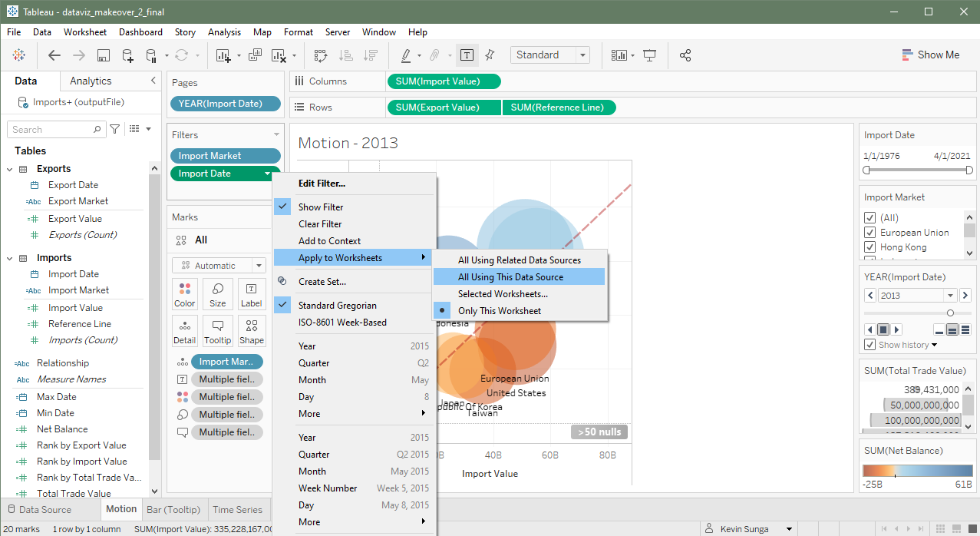Screen dimensions: 980x536
Task: Click the Add new data source icon
Action: pyautogui.click(x=127, y=55)
